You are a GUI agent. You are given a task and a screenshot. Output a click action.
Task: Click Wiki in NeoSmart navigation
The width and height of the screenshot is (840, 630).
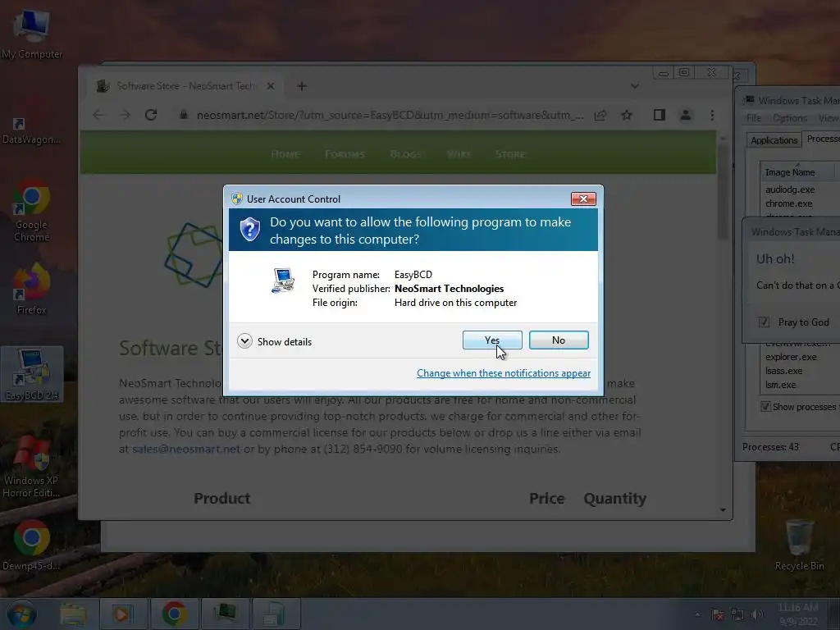pos(459,154)
